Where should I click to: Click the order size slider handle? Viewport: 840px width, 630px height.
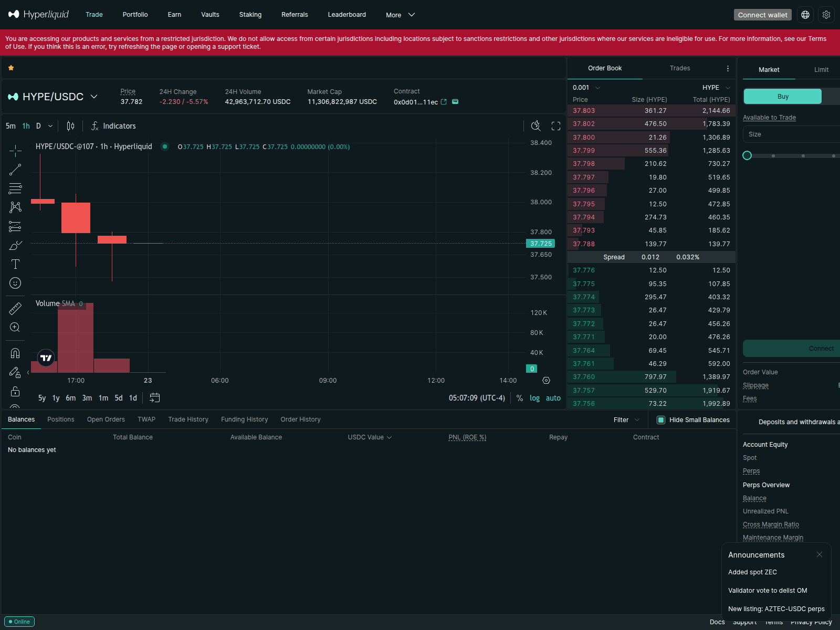tap(747, 155)
